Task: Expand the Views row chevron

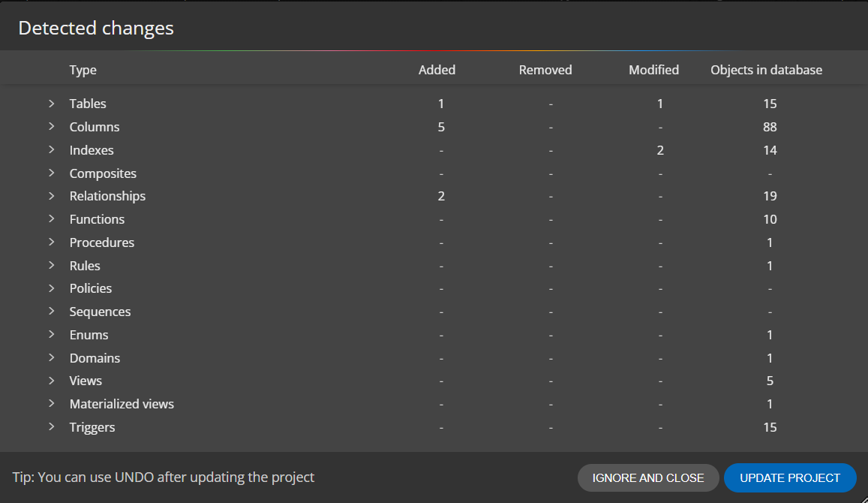Action: click(x=52, y=381)
